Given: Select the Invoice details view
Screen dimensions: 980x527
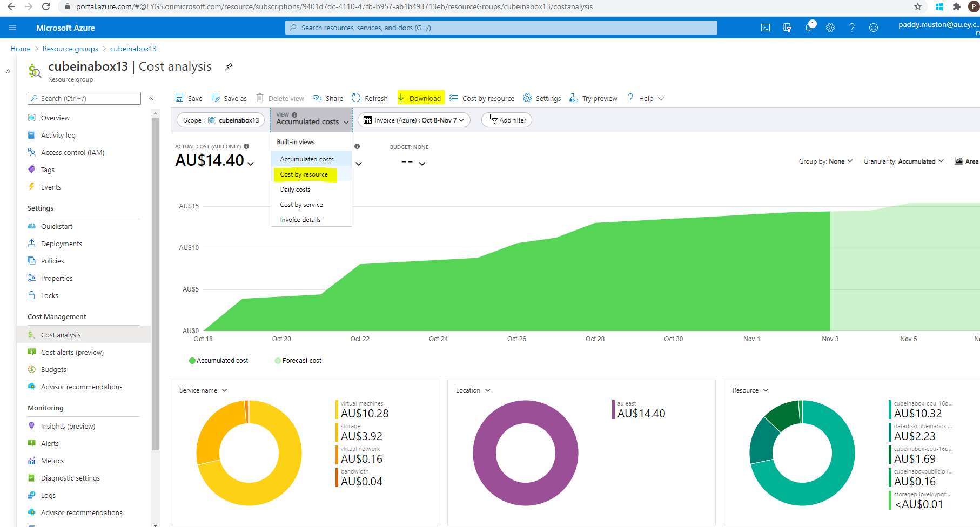Looking at the screenshot, I should click(311, 220).
